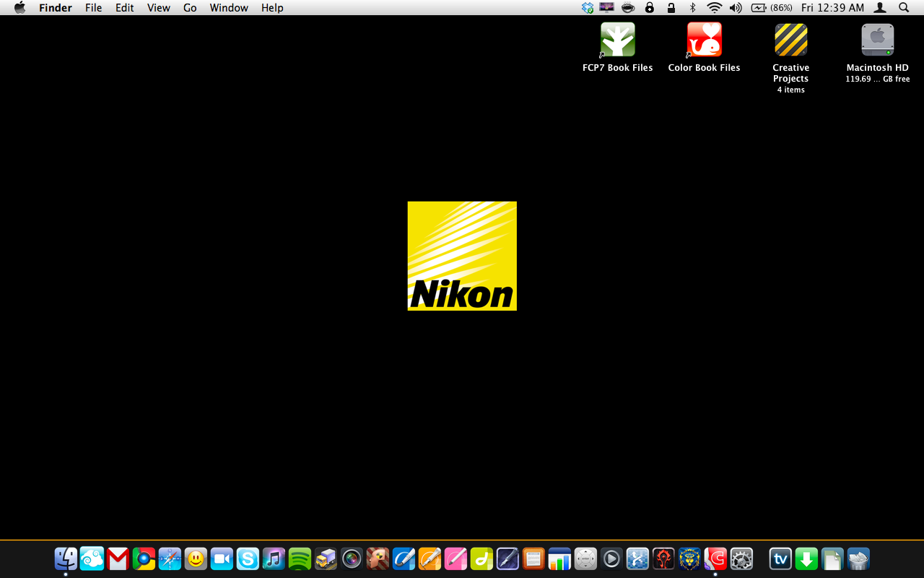The image size is (924, 578).
Task: Click the display monitor menu bar icon
Action: coord(607,7)
